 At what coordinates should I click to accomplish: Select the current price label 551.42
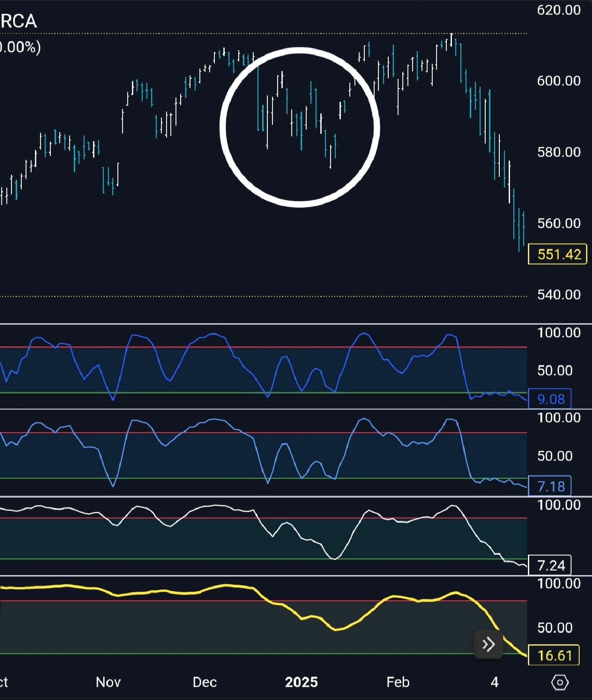[557, 254]
